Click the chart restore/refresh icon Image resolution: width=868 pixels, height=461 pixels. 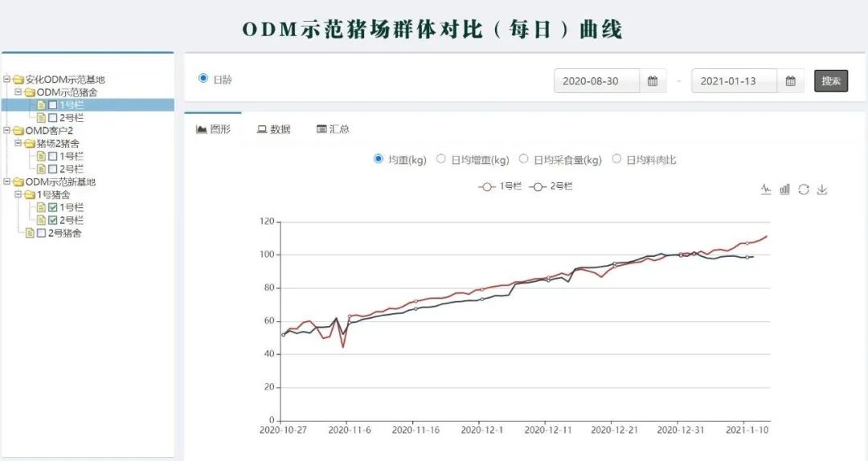click(x=803, y=190)
